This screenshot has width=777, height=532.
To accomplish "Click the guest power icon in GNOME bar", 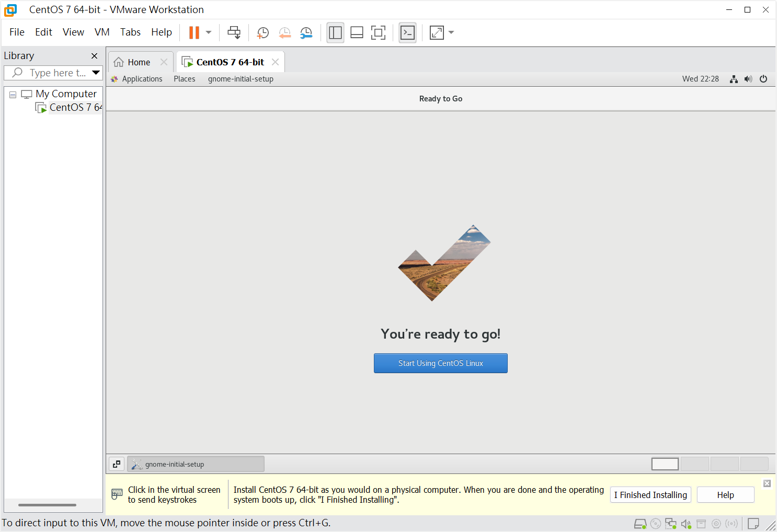I will 763,79.
